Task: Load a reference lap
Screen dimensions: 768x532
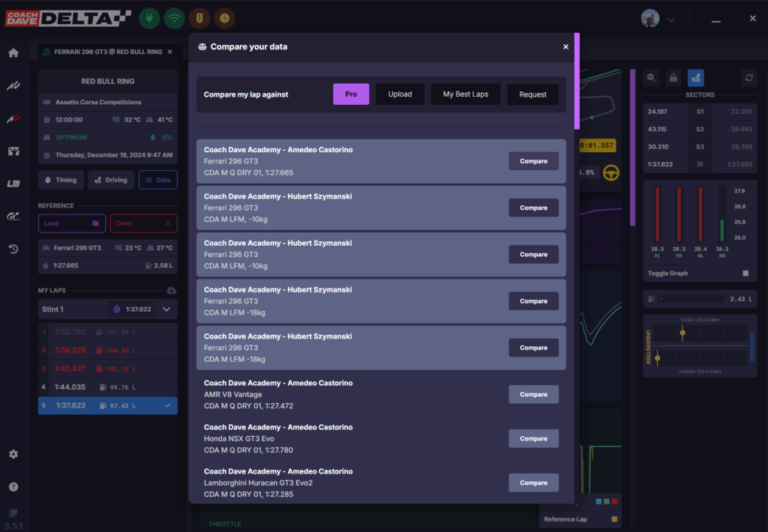Action: 72,223
